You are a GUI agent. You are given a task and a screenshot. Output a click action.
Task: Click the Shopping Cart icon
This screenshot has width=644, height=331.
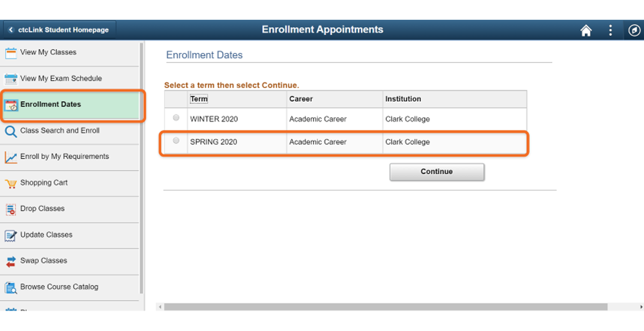point(11,183)
